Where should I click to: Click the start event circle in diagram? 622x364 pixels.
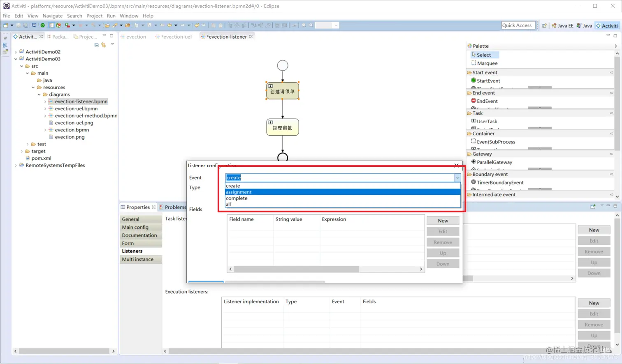[x=283, y=65]
